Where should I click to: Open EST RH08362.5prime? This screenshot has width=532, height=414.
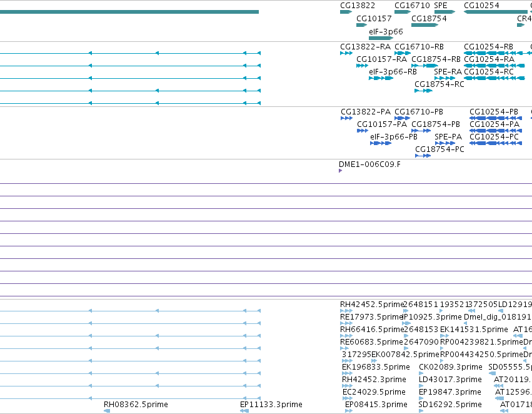pyautogui.click(x=136, y=405)
